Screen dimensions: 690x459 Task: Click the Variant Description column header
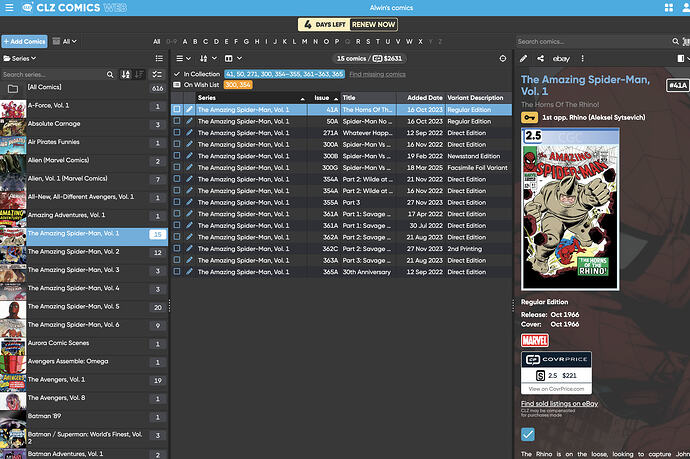tap(478, 98)
